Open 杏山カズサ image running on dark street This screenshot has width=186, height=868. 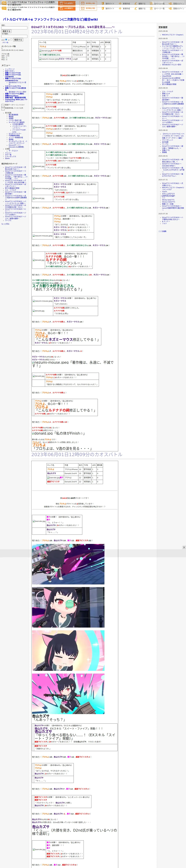pos(68,564)
